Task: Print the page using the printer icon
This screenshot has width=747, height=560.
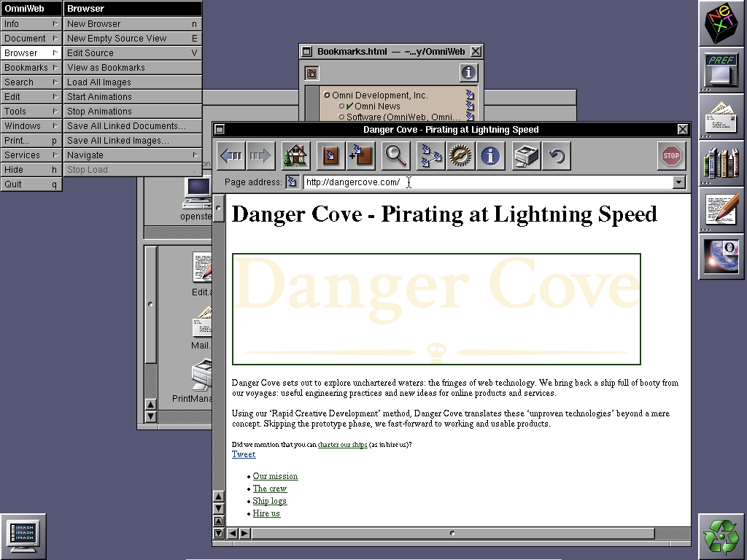Action: click(527, 156)
